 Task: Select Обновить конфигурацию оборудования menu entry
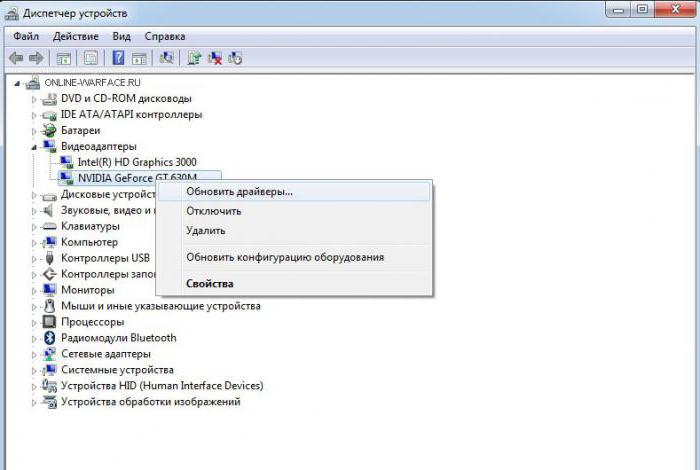[294, 257]
